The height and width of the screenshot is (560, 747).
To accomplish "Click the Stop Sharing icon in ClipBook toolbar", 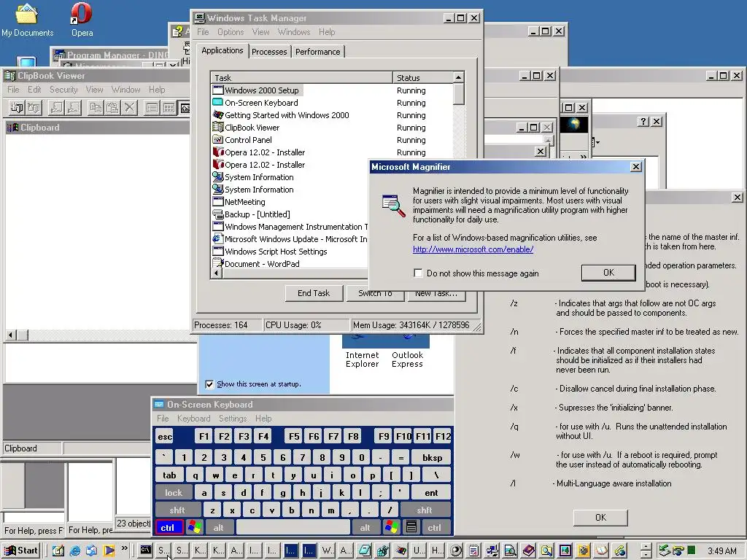I will pos(73,108).
